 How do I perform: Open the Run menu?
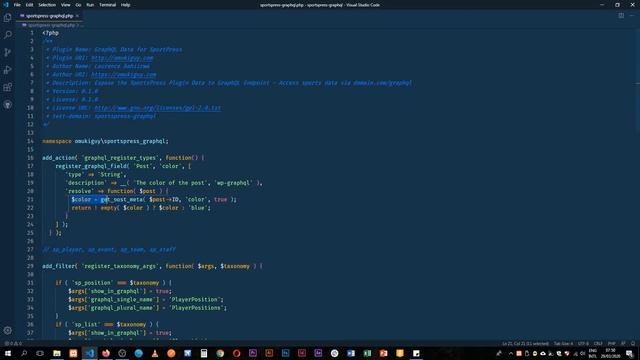coord(90,5)
